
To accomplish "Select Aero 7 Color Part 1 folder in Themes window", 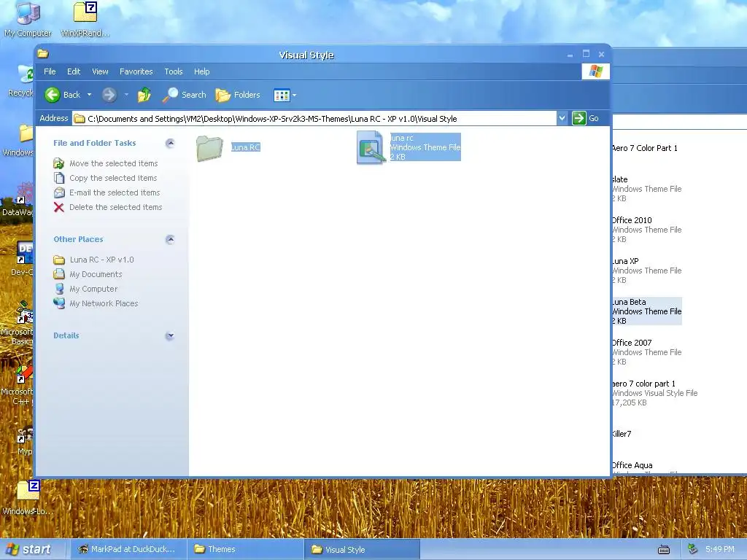I will point(645,148).
